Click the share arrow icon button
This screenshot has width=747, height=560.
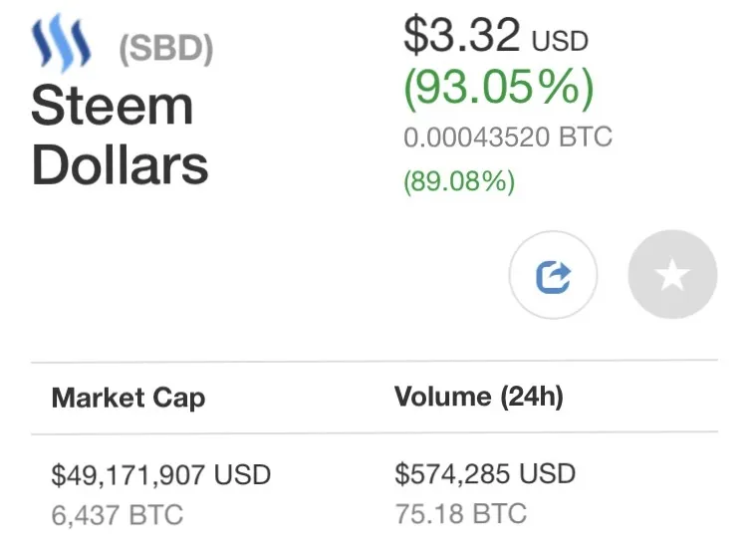[x=553, y=275]
